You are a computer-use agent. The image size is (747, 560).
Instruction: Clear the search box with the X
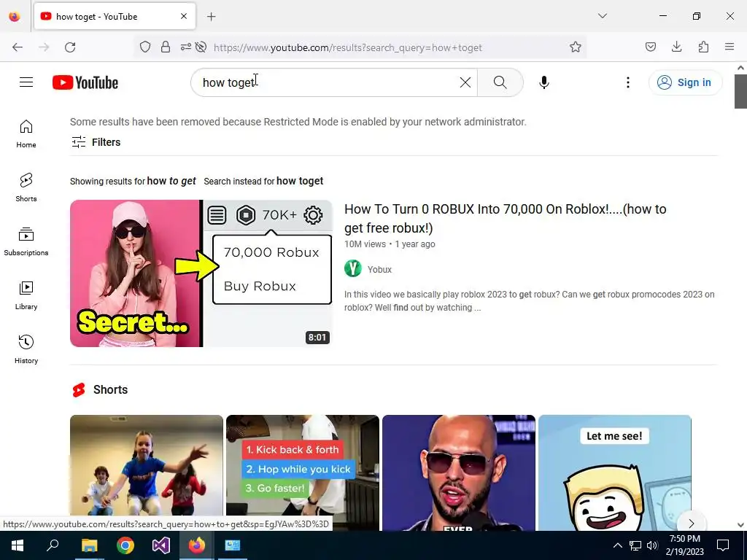(465, 82)
